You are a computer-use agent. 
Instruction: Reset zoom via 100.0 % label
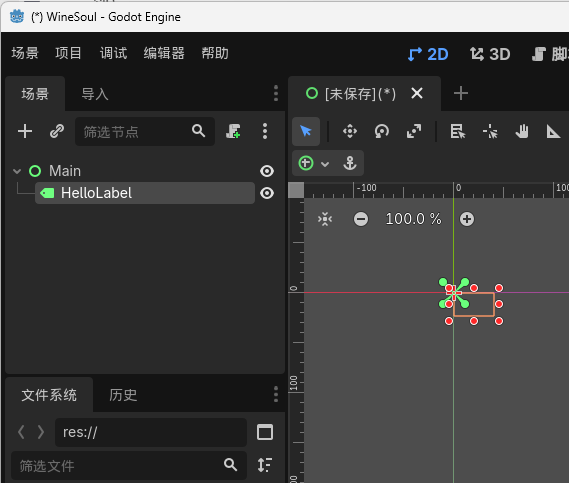413,219
